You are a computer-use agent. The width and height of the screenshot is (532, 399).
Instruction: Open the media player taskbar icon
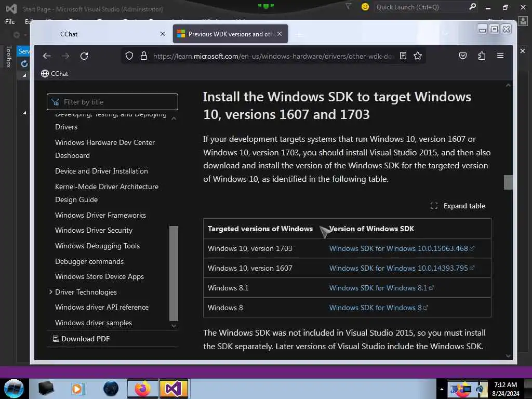(77, 389)
